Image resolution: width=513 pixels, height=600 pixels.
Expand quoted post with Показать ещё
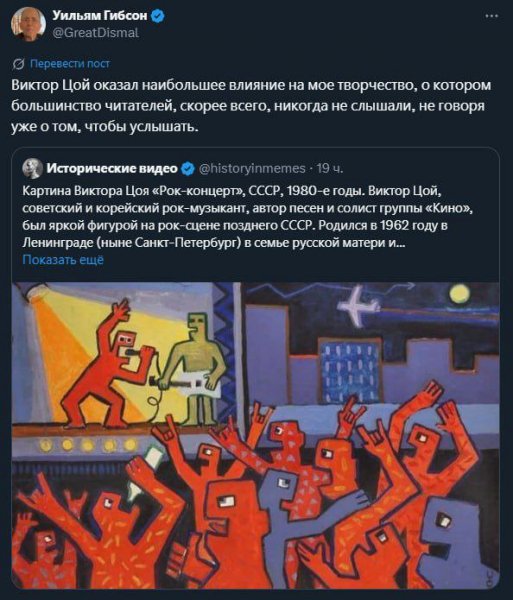(63, 260)
